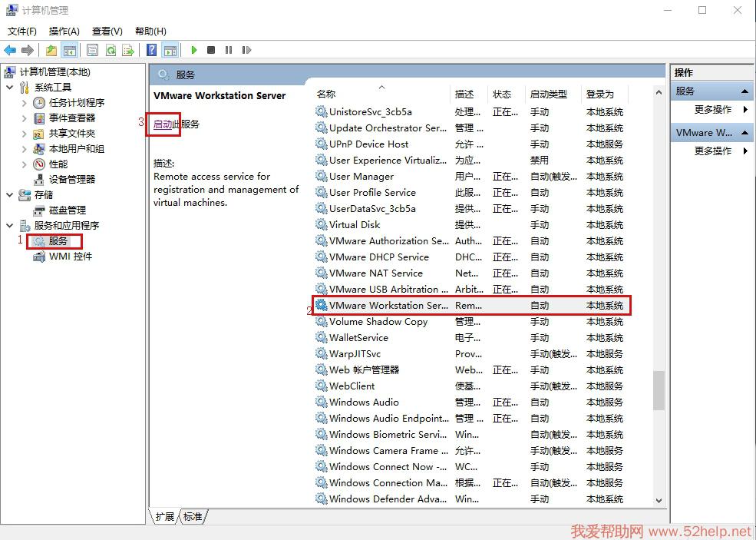Click the Refresh toolbar icon

(x=111, y=50)
